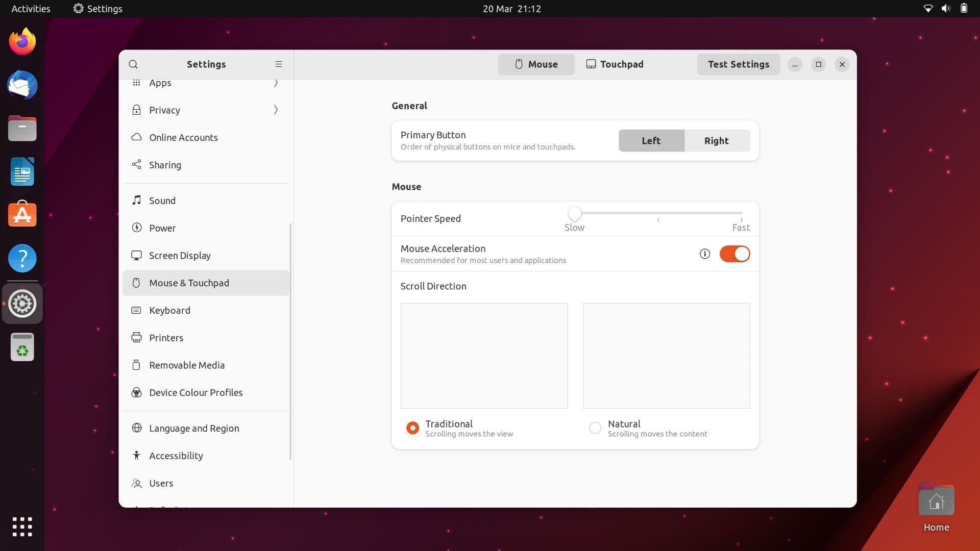980x551 pixels.
Task: Click the Printers icon in sidebar
Action: [x=136, y=337]
